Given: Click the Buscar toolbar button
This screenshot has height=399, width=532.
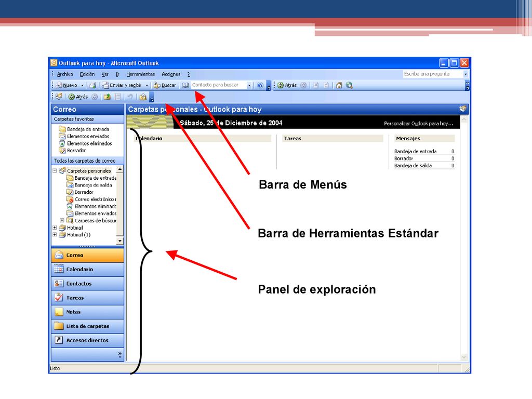Looking at the screenshot, I should tap(165, 85).
